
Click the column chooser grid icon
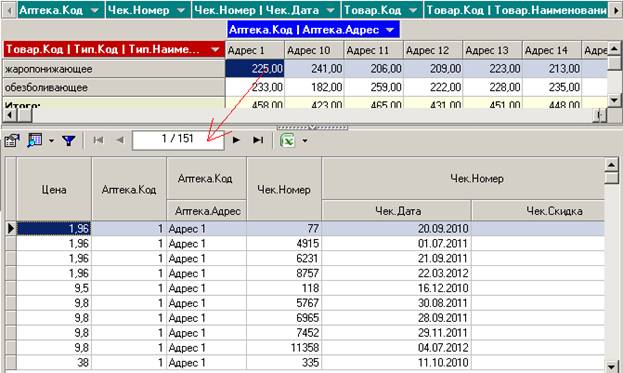(35, 140)
